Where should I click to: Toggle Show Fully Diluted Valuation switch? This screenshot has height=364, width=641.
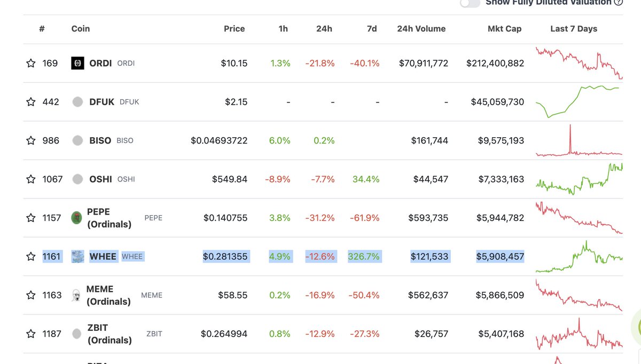[470, 3]
